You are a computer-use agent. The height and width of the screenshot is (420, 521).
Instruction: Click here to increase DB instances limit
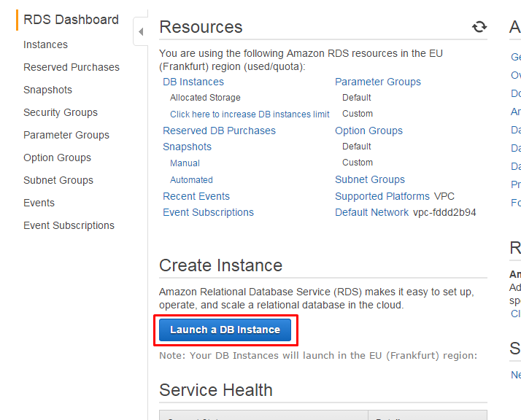[250, 114]
